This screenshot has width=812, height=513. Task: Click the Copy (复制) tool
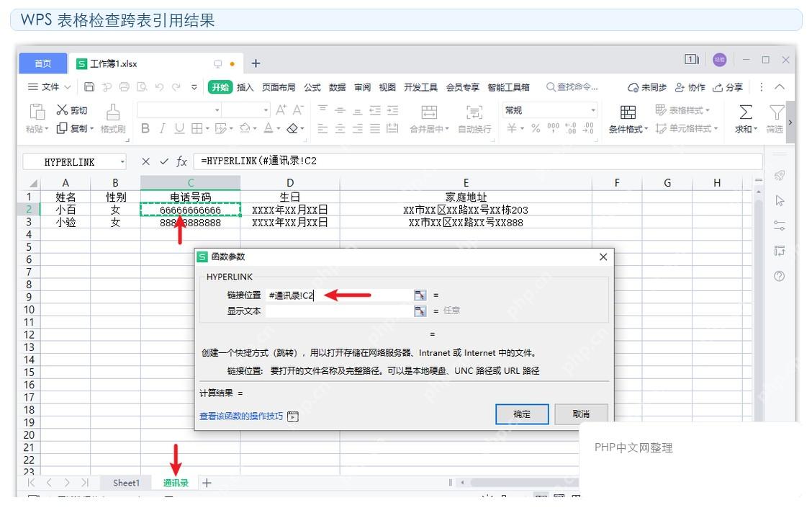[71, 128]
